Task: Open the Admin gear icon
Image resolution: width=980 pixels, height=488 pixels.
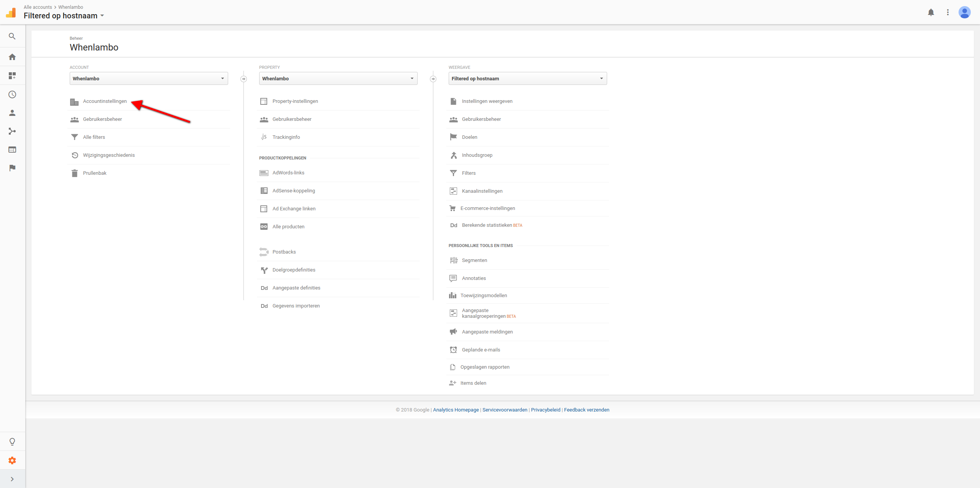Action: (x=12, y=460)
